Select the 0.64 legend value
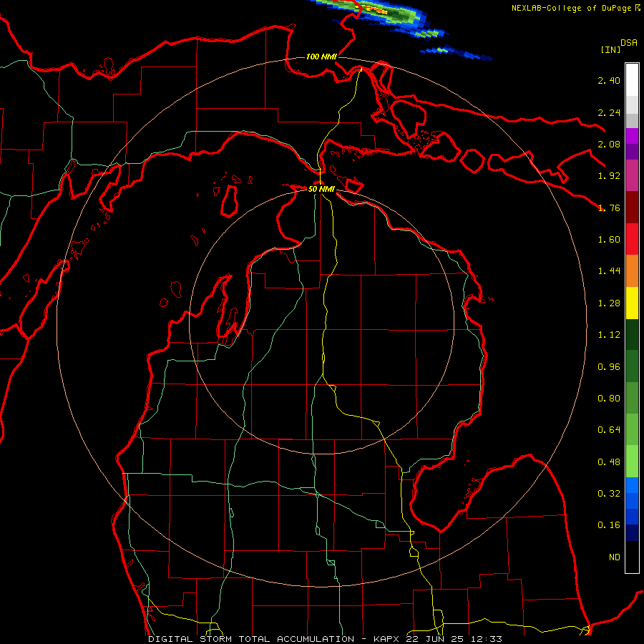This screenshot has height=644, width=644. pos(609,430)
